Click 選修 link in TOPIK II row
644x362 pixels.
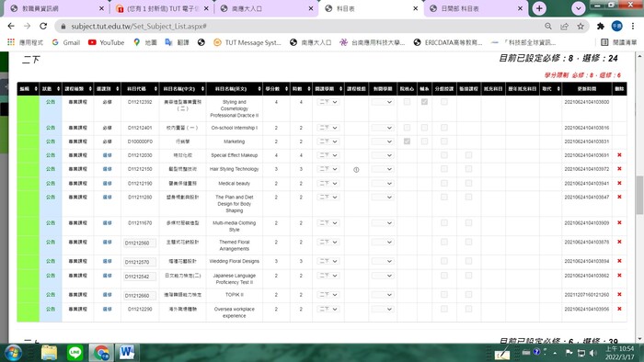click(108, 294)
